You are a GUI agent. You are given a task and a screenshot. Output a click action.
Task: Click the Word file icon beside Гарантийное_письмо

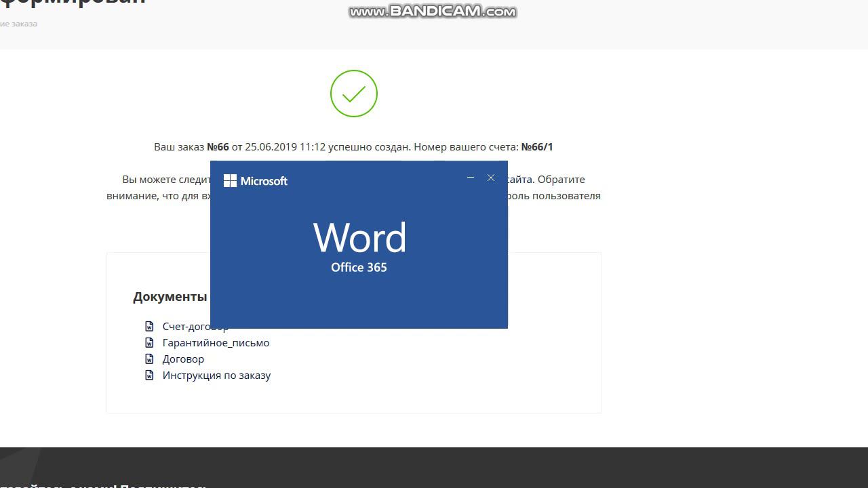coord(149,343)
